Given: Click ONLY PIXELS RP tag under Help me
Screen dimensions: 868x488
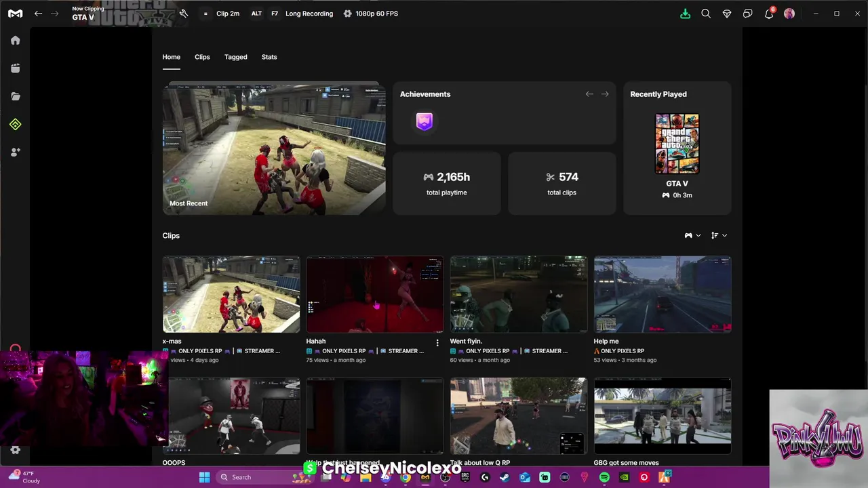Looking at the screenshot, I should click(622, 351).
